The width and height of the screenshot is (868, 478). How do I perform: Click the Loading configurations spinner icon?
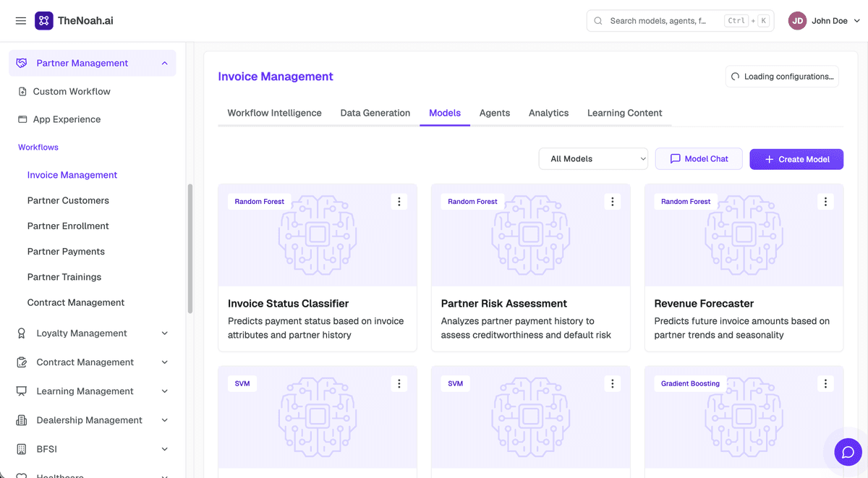(x=736, y=77)
